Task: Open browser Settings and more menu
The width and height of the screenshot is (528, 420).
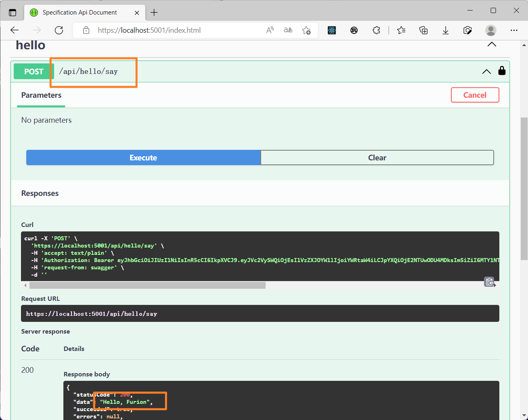Action: [514, 30]
